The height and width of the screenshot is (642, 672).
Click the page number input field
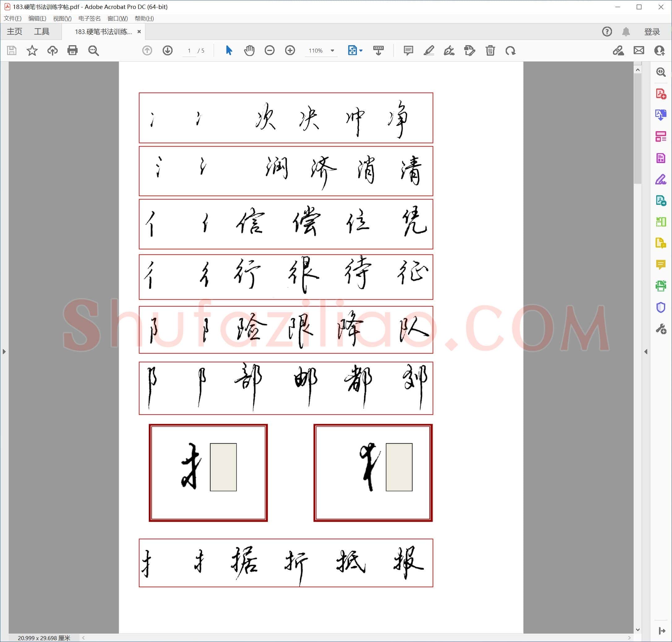[189, 51]
